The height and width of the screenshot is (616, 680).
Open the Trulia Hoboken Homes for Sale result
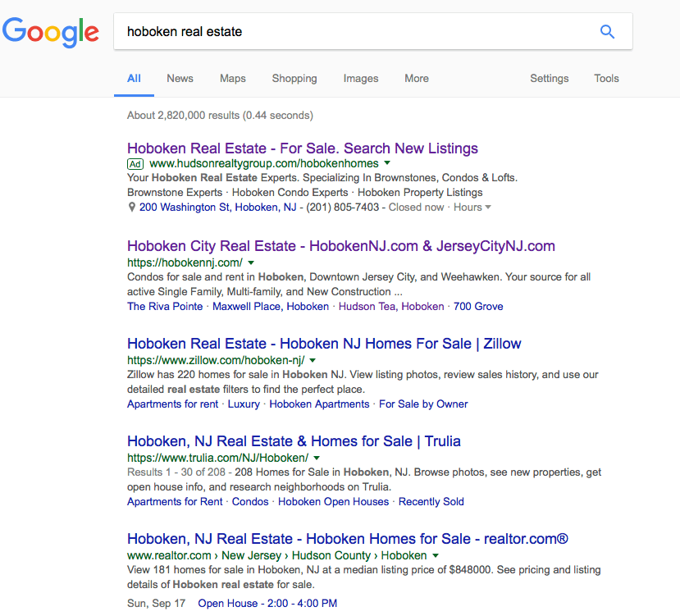coord(294,441)
